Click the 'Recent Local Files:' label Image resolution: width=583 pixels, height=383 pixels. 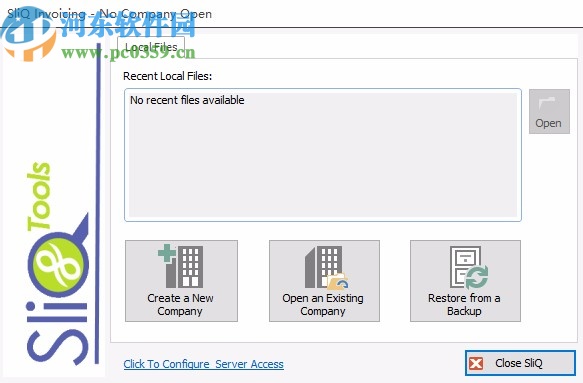tap(167, 76)
